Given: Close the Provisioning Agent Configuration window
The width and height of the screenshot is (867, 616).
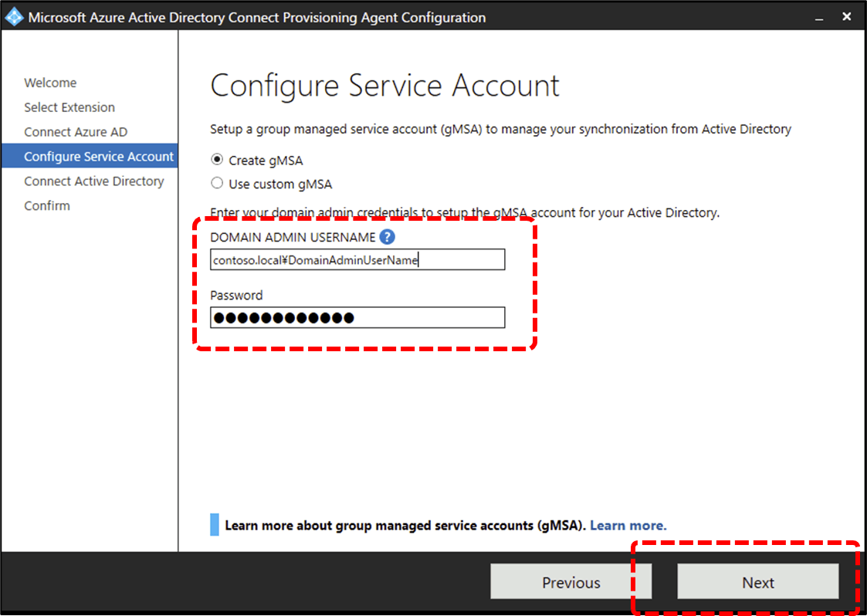Looking at the screenshot, I should pos(847,17).
